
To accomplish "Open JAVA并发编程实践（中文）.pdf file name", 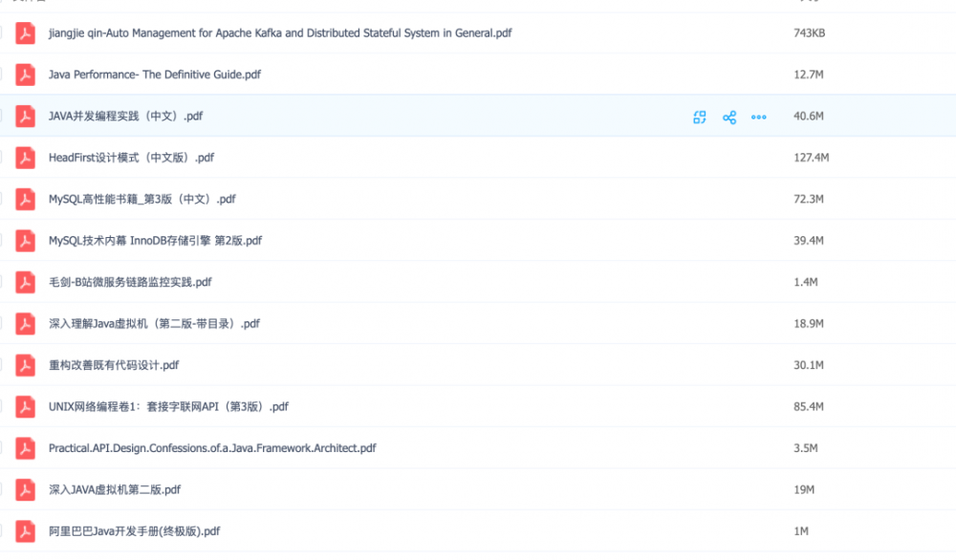I will click(x=125, y=116).
